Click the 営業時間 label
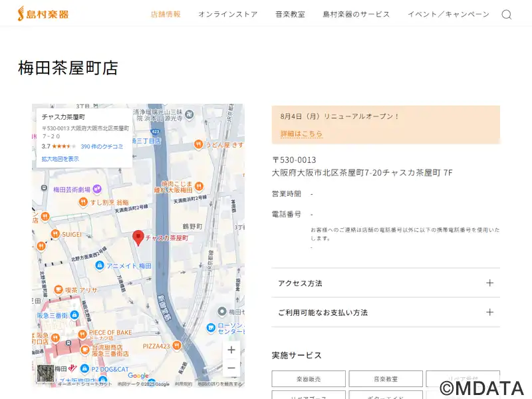 click(x=287, y=194)
